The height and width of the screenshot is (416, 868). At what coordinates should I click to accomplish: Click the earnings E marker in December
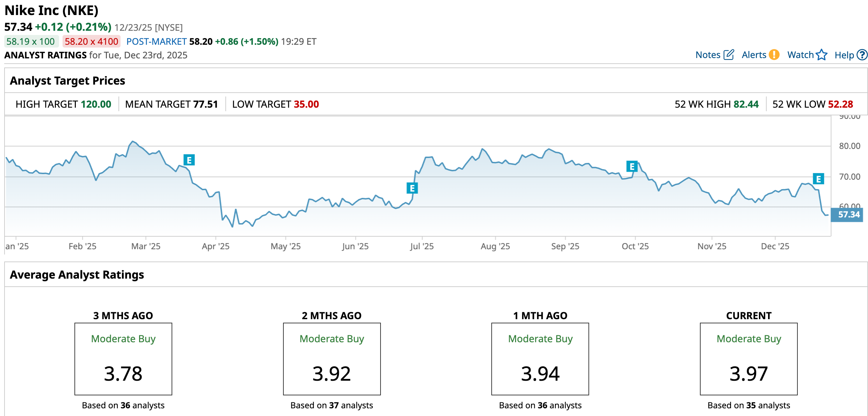pyautogui.click(x=818, y=179)
